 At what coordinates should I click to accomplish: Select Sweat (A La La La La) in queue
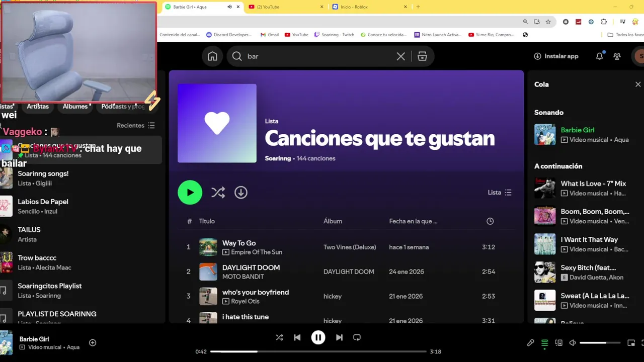pos(583,301)
